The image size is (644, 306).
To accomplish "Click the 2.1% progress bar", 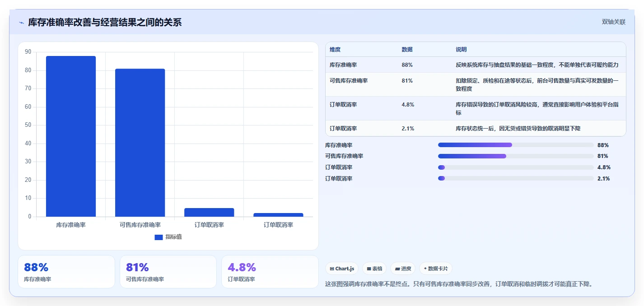I will [516, 178].
